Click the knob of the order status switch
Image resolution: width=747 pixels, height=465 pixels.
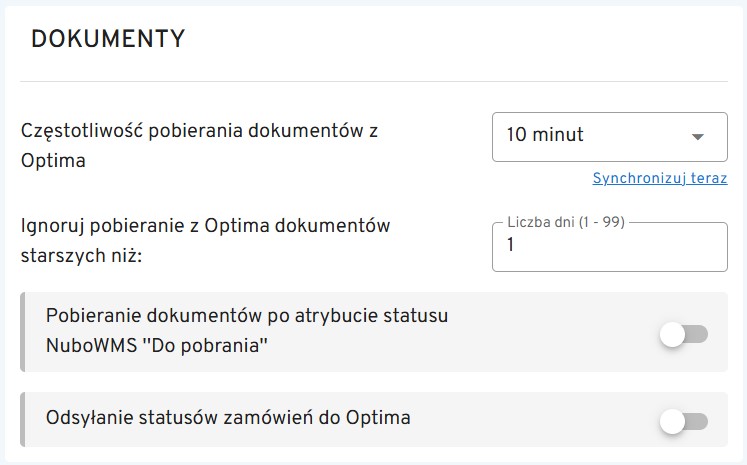point(672,422)
